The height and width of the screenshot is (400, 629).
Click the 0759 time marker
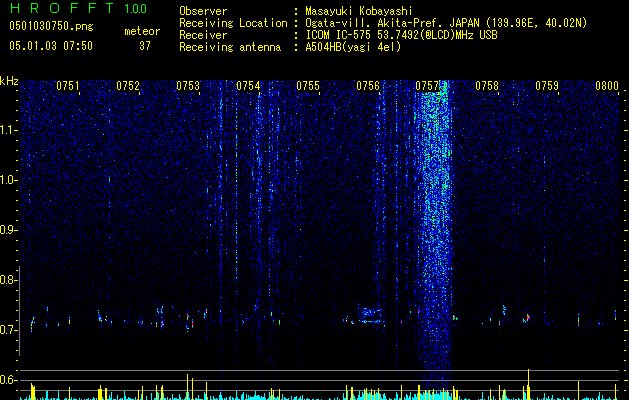pos(547,86)
